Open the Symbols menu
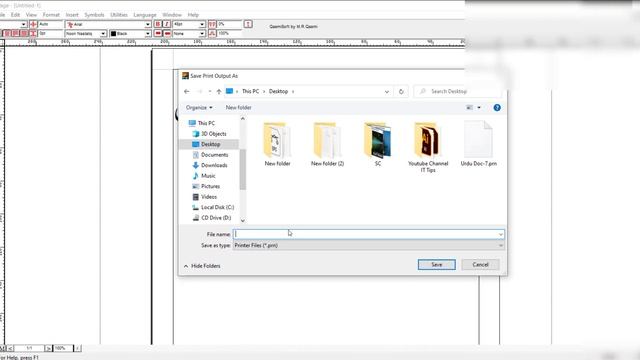This screenshot has height=360, width=640. pos(94,15)
